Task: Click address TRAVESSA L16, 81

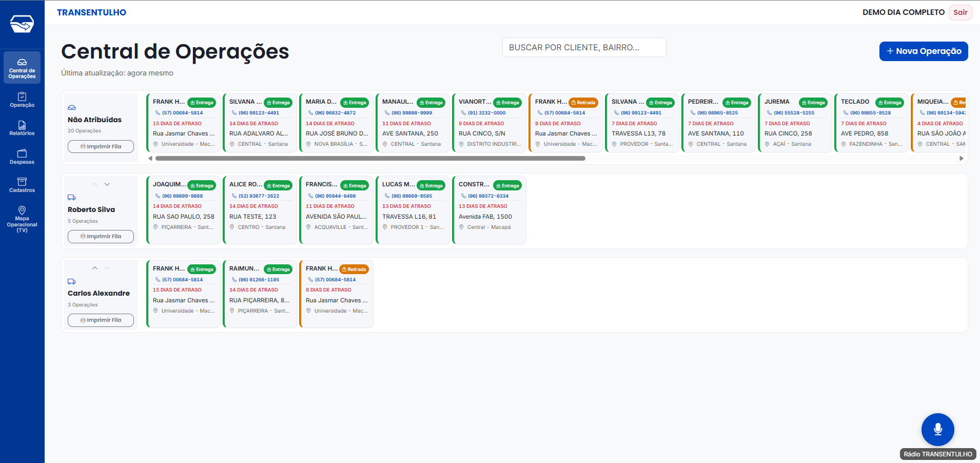Action: click(409, 217)
